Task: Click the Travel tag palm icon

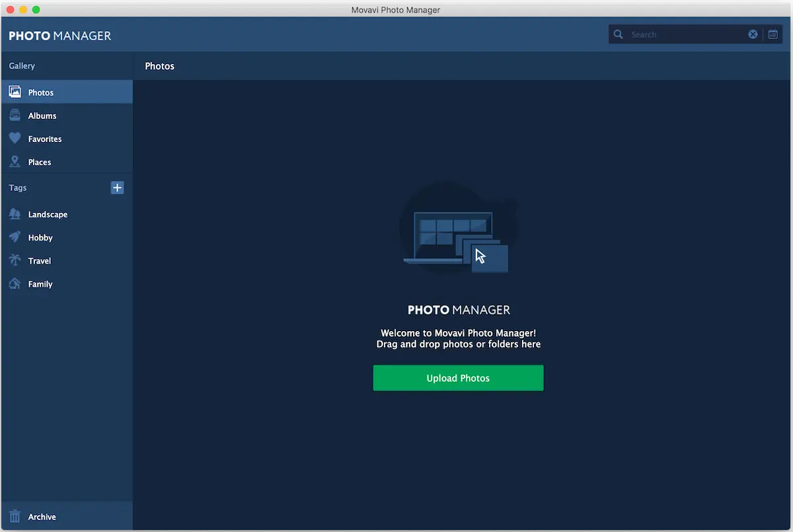Action: [x=15, y=260]
